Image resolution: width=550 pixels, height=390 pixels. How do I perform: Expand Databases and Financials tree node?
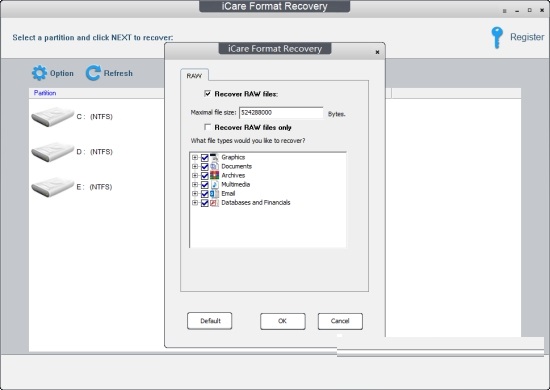195,203
